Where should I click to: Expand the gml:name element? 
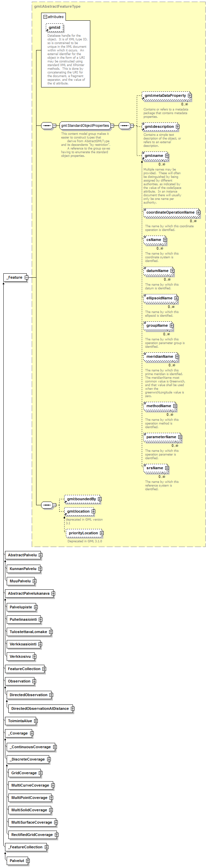click(x=167, y=156)
